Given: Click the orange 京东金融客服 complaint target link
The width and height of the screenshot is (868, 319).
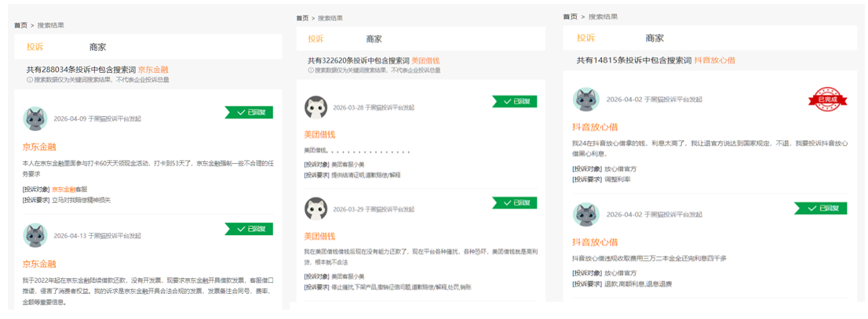Looking at the screenshot, I should pyautogui.click(x=70, y=189).
